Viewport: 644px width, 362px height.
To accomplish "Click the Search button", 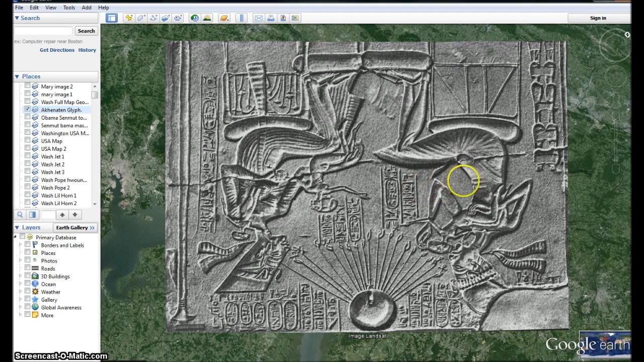I will 86,31.
